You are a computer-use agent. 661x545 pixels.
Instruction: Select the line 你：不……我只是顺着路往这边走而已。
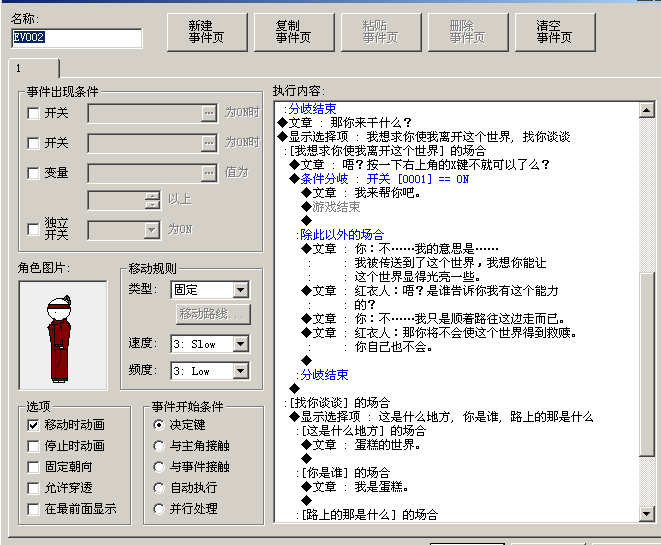pos(433,319)
